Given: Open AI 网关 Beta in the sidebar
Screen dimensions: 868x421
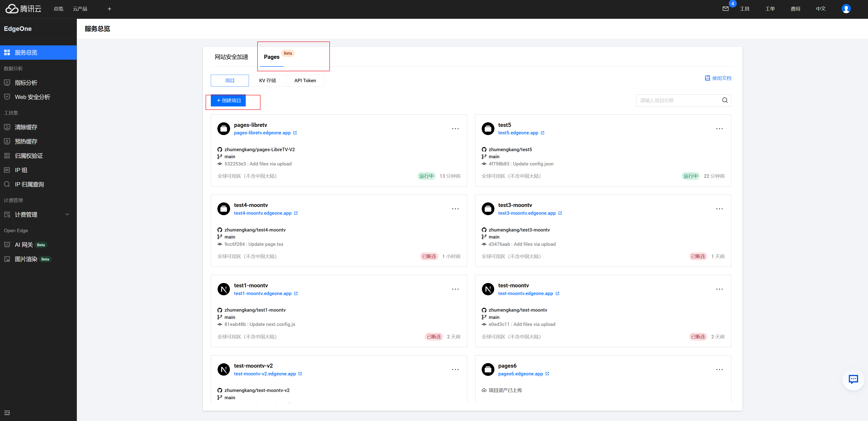Looking at the screenshot, I should (38, 245).
